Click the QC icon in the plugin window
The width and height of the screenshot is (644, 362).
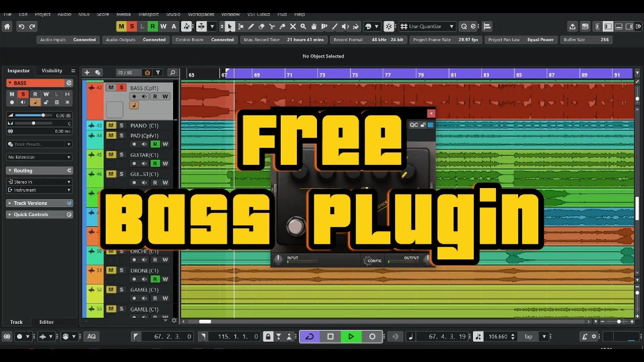point(414,125)
